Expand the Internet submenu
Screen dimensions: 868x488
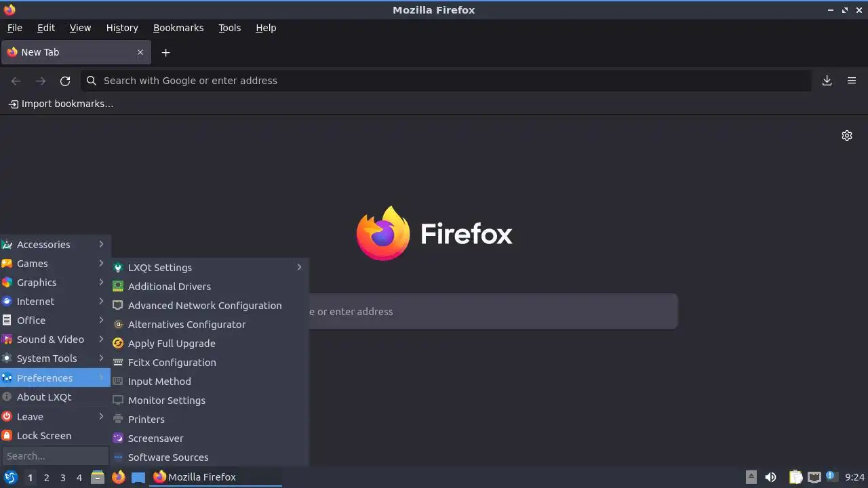tap(56, 302)
